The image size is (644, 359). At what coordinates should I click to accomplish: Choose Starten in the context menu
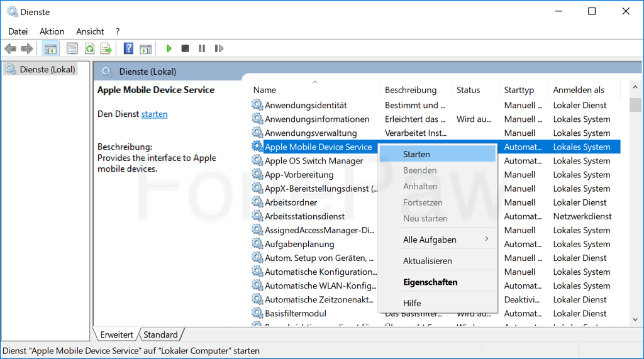[x=438, y=154]
